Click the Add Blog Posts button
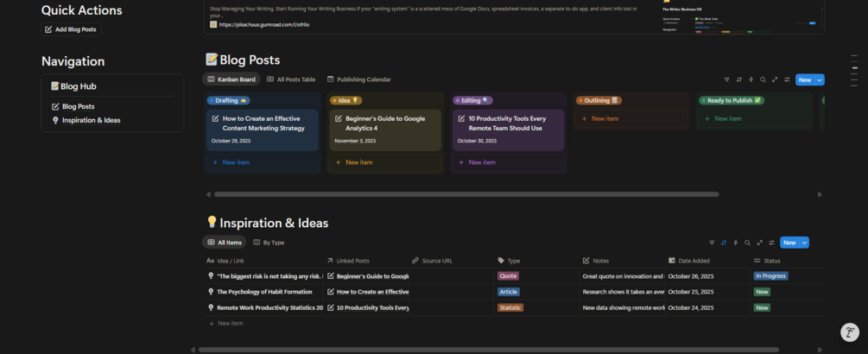This screenshot has width=868, height=354. point(71,29)
